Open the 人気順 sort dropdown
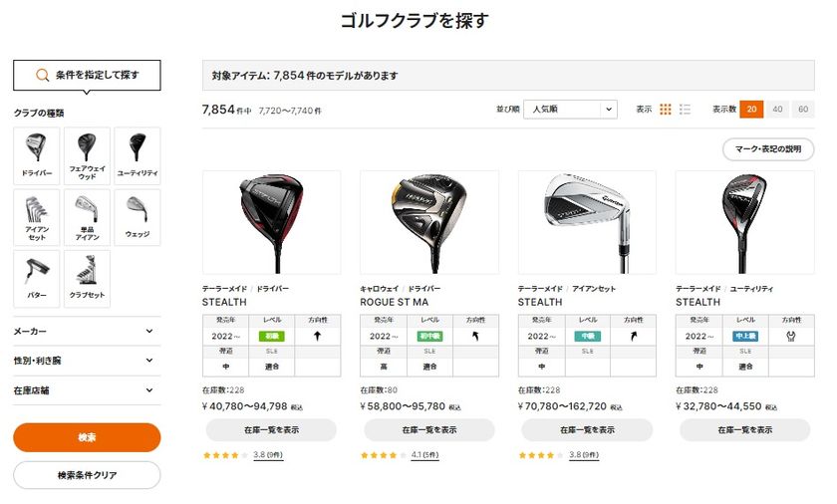This screenshot has height=504, width=837. click(571, 110)
